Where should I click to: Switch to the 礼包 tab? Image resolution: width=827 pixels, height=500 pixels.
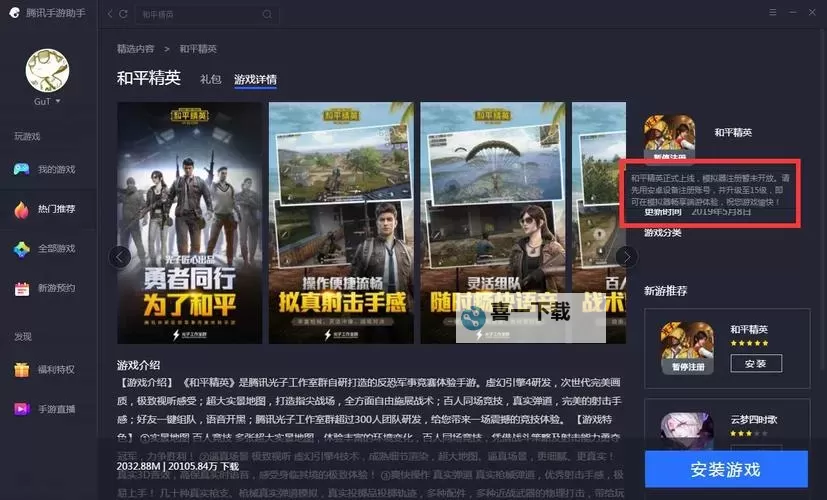(210, 79)
